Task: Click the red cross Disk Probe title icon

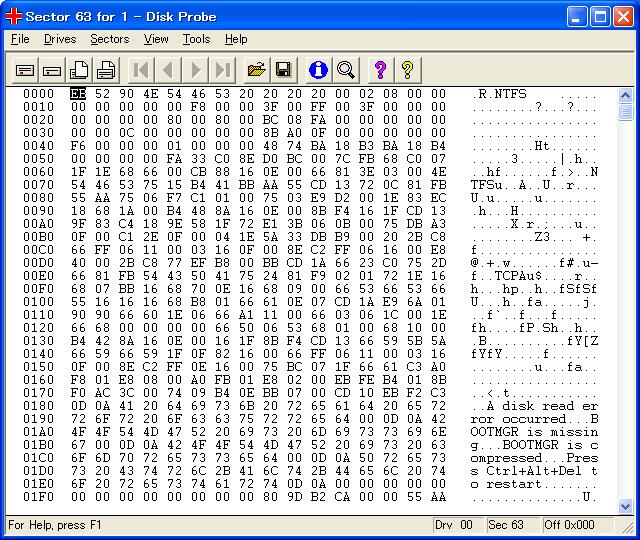Action: [x=13, y=16]
